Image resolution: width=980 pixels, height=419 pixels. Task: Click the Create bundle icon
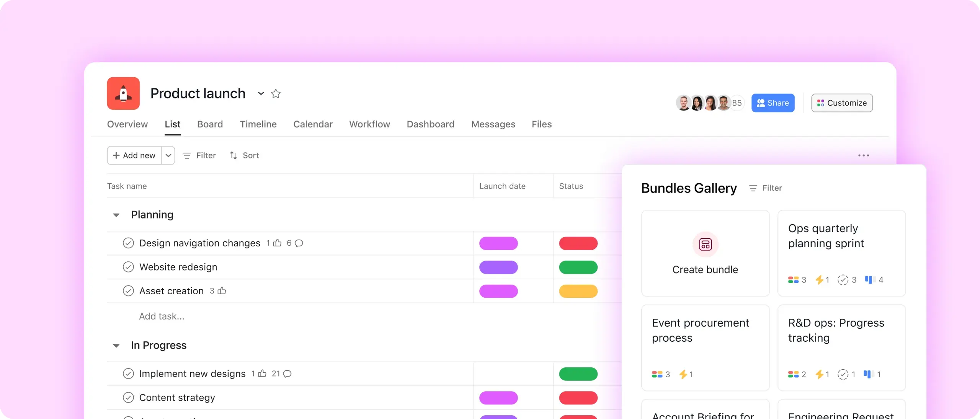point(705,244)
